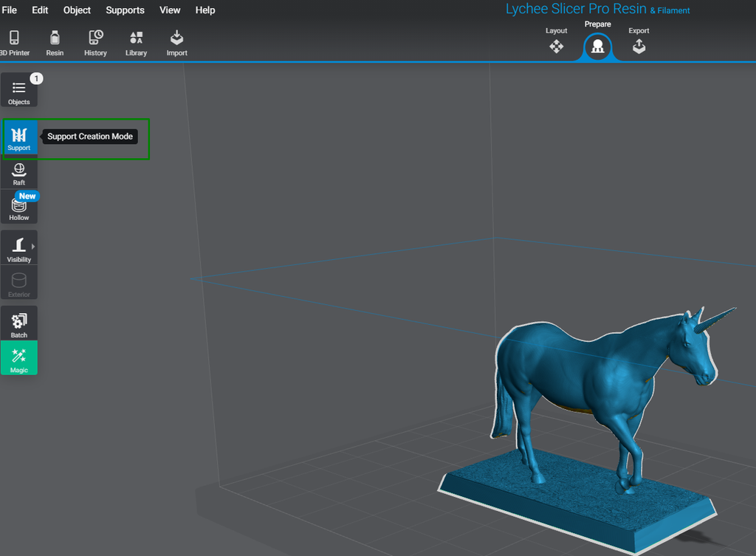Open the Supports menu
The width and height of the screenshot is (756, 556).
coord(125,10)
